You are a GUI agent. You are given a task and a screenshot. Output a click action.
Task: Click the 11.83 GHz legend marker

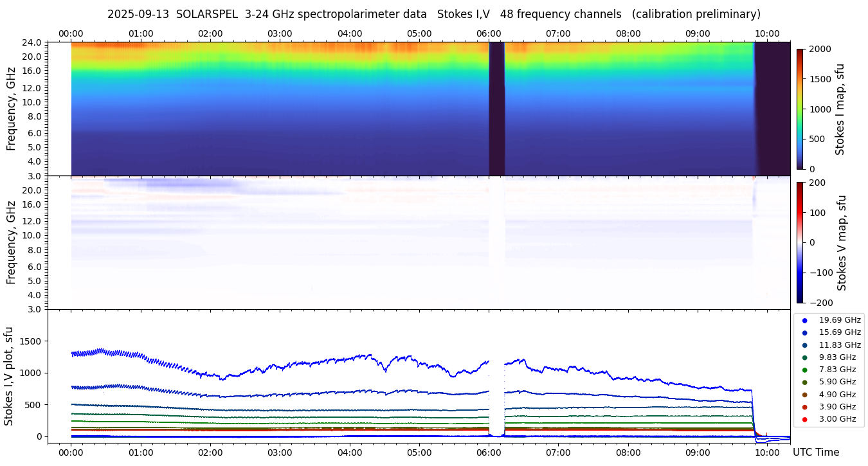coord(804,345)
